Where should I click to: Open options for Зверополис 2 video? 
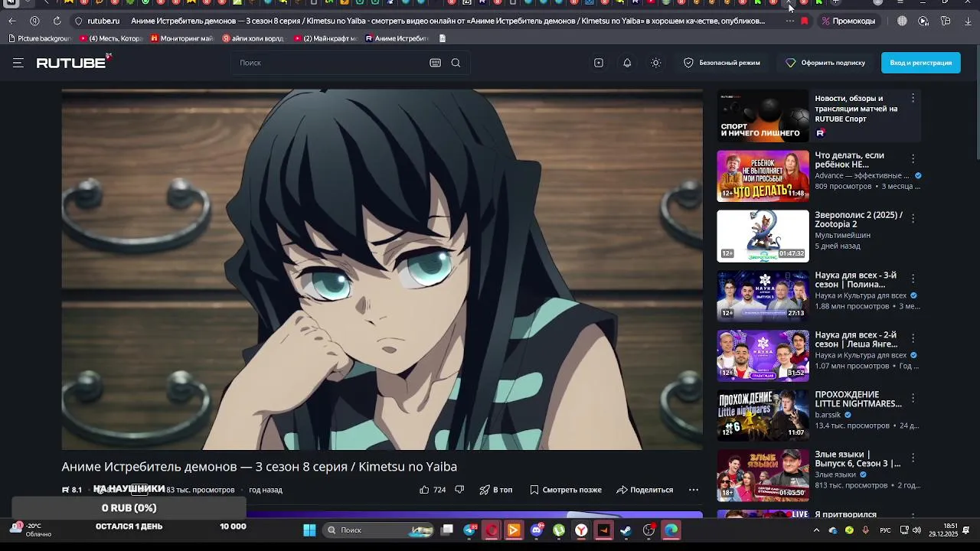point(913,218)
